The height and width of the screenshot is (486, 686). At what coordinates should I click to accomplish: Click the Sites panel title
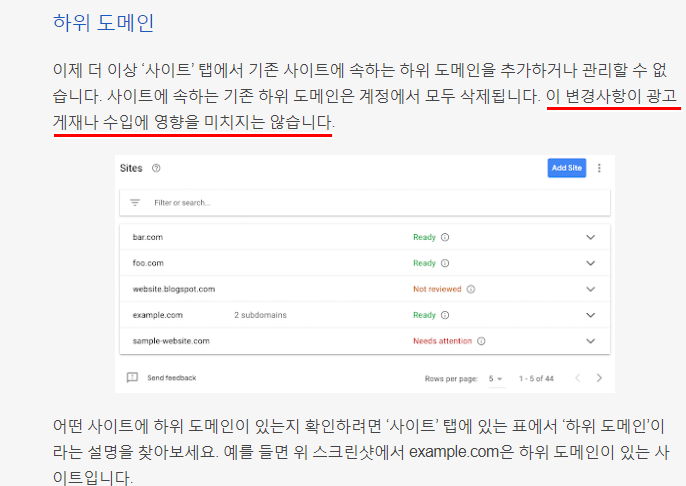131,168
